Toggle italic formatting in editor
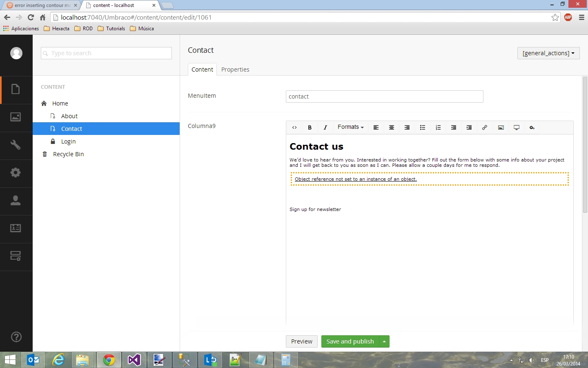Viewport: 588px width, 368px height. [325, 128]
